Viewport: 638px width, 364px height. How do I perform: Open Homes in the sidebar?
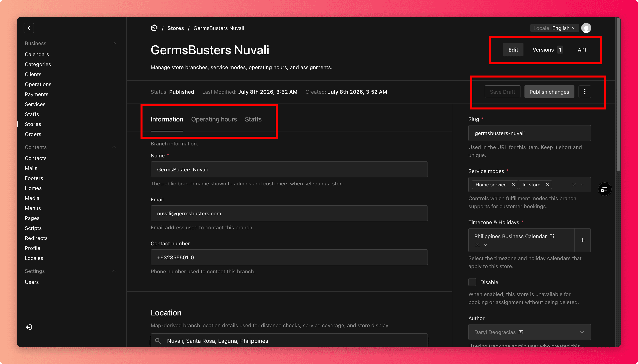point(33,188)
